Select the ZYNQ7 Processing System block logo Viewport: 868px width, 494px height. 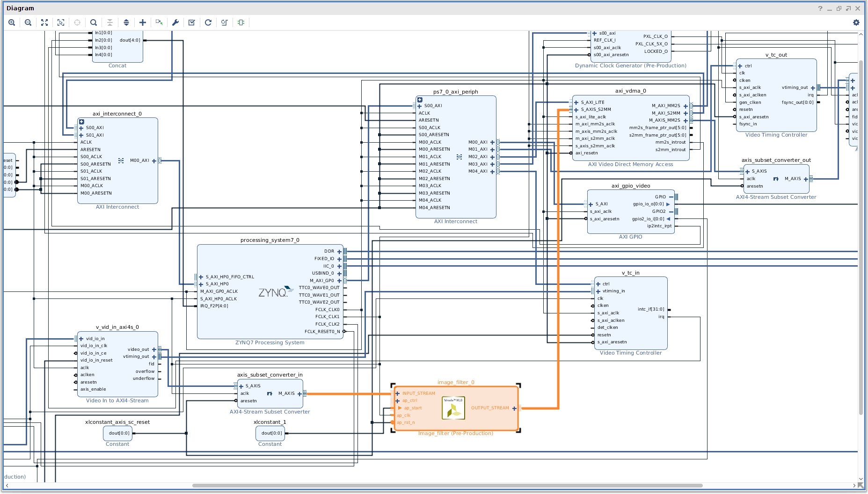click(x=275, y=292)
